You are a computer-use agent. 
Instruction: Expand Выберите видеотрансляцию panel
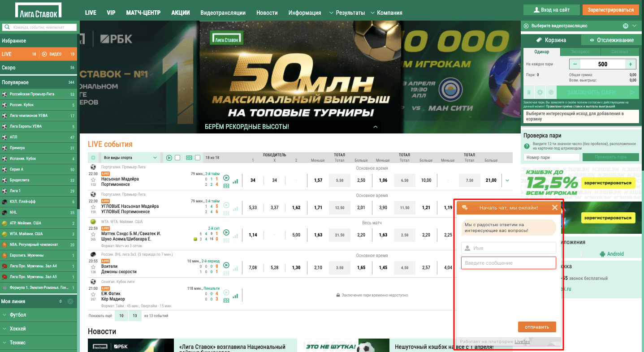point(581,26)
